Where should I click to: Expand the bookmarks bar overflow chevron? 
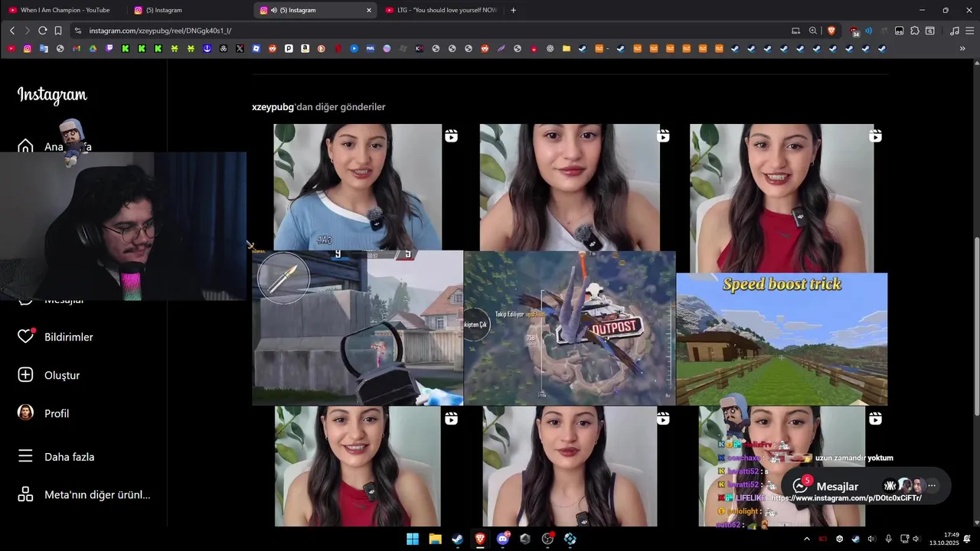[x=962, y=48]
